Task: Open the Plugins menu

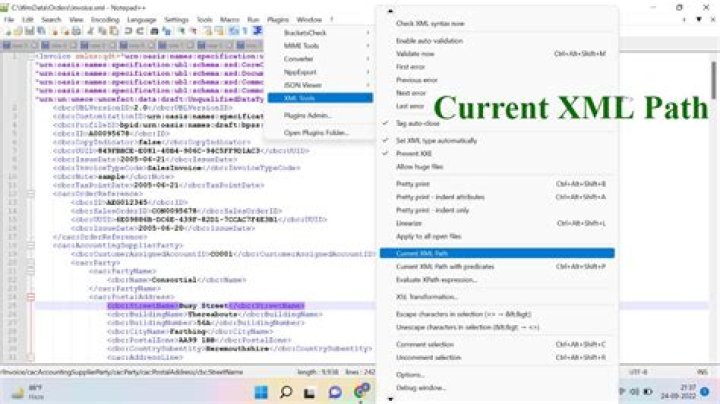Action: point(278,20)
